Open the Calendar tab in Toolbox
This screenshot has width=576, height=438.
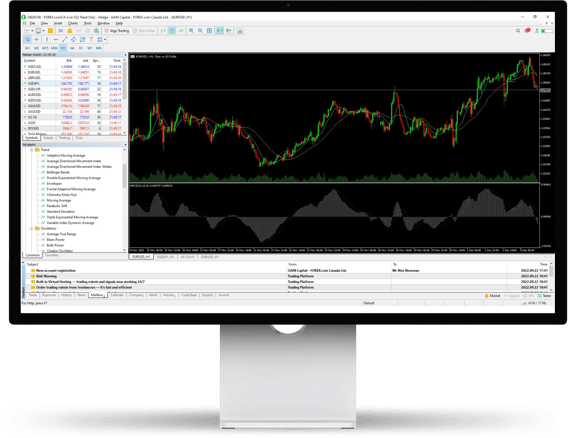coord(117,295)
